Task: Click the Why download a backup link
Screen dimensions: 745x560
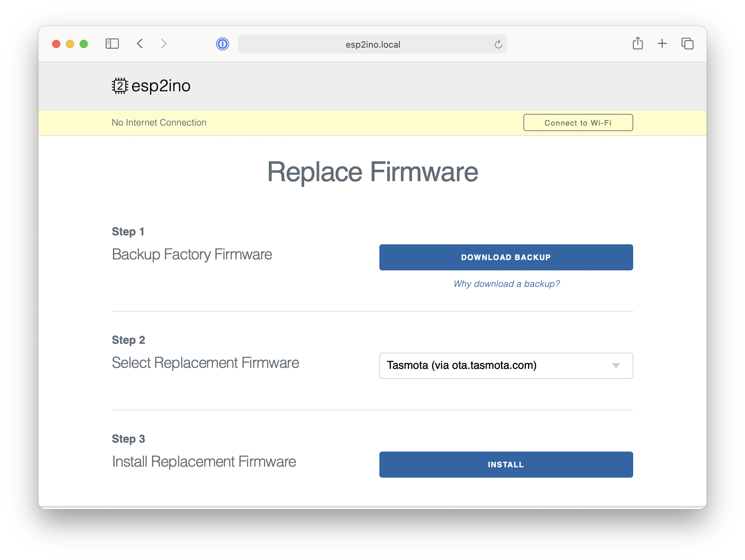Action: pyautogui.click(x=505, y=283)
